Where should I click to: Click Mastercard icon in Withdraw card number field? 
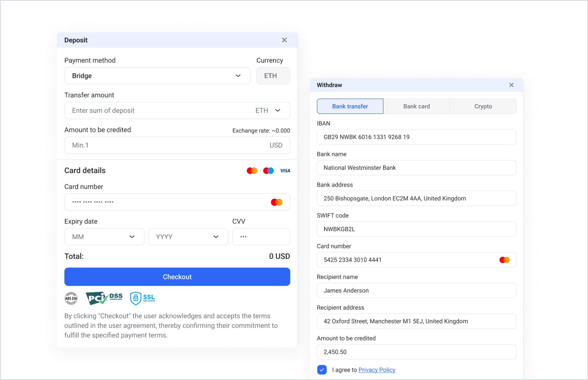pyautogui.click(x=504, y=260)
